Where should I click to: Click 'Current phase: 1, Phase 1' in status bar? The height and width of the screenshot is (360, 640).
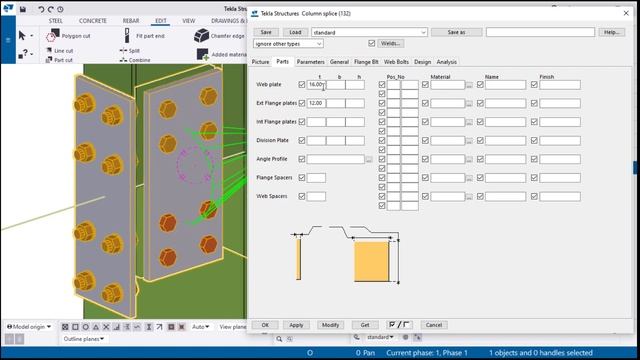tap(427, 353)
